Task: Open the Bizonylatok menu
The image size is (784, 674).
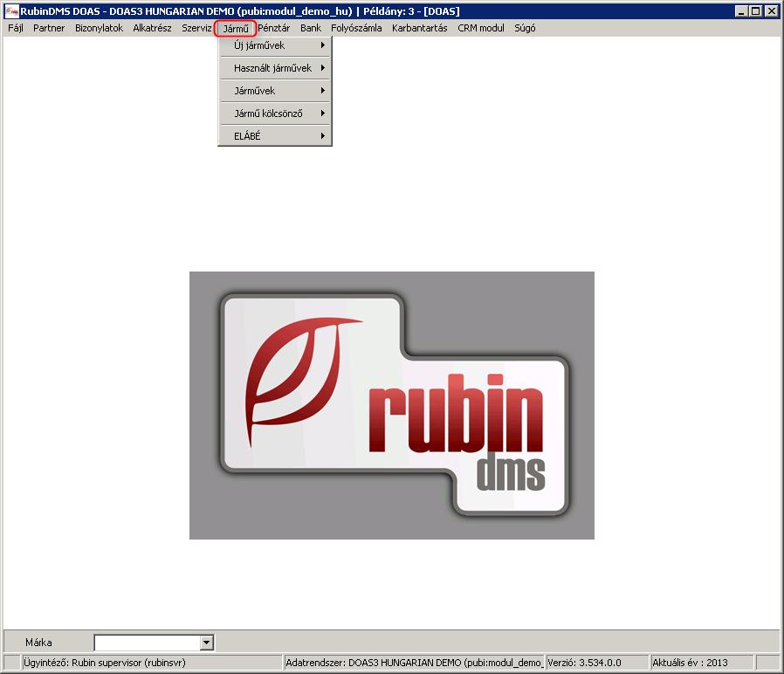Action: pyautogui.click(x=99, y=28)
